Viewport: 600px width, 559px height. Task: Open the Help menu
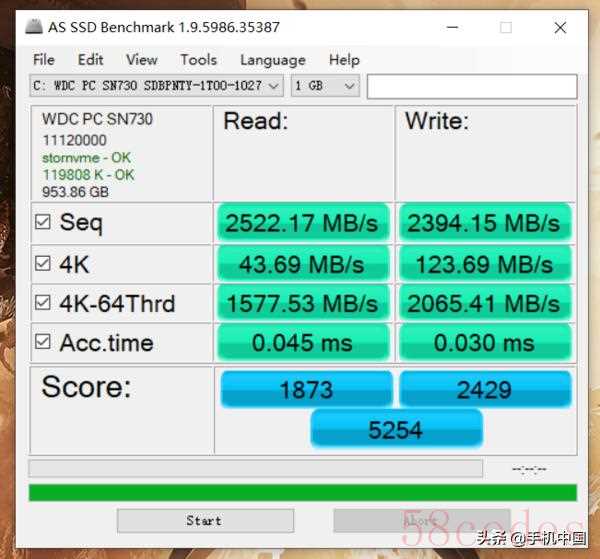pos(344,60)
